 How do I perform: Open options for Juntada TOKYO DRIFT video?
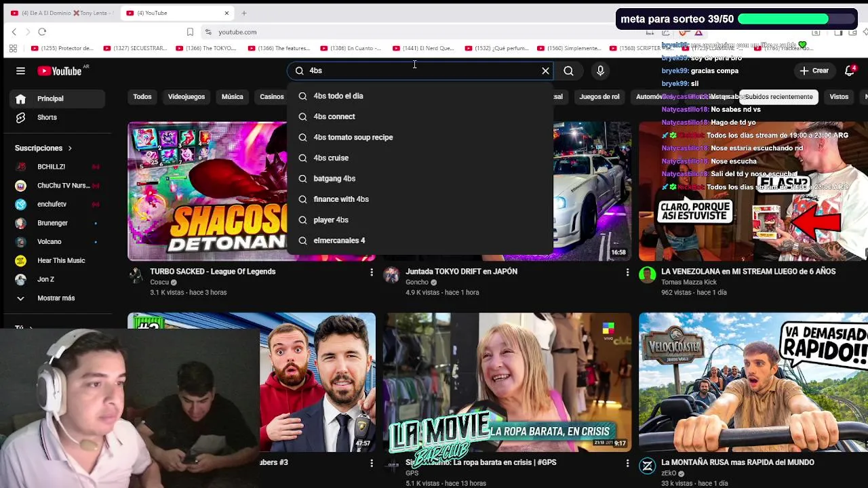click(x=627, y=272)
